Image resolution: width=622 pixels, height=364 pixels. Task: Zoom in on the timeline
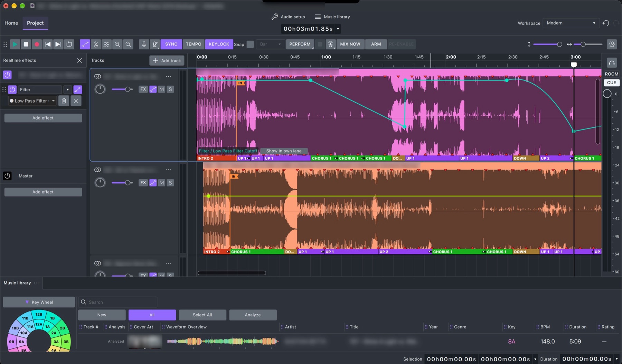click(117, 44)
